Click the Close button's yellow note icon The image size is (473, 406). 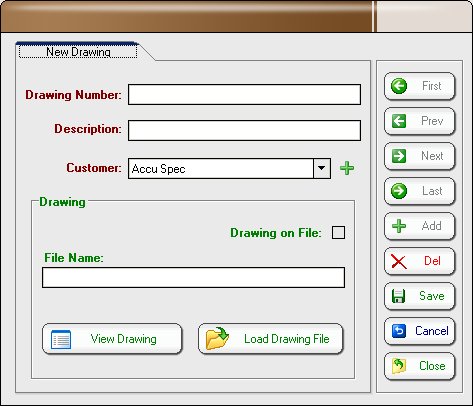[x=399, y=366]
